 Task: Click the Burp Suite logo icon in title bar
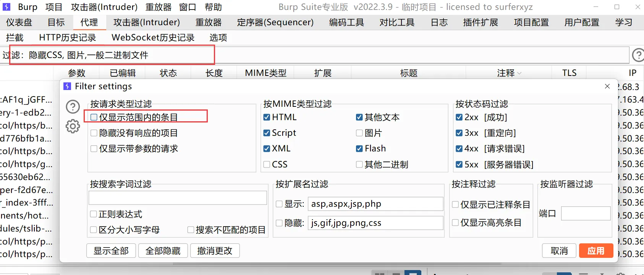7,7
